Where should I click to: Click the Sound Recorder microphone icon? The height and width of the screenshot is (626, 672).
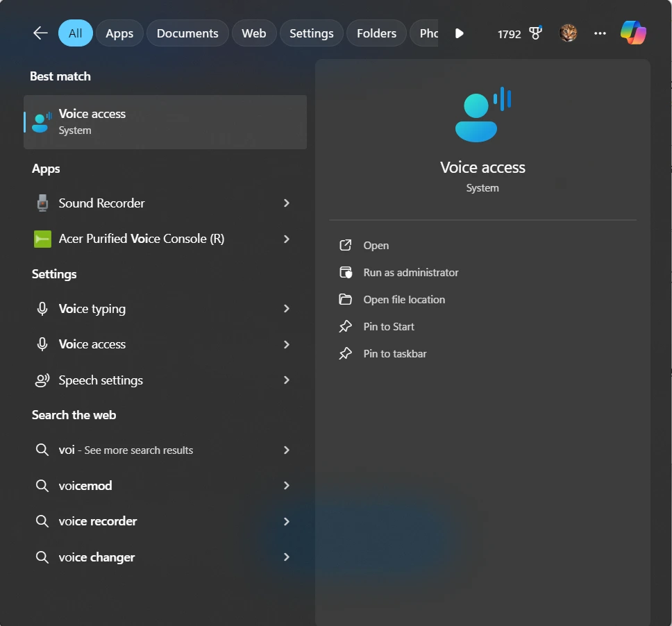click(42, 203)
